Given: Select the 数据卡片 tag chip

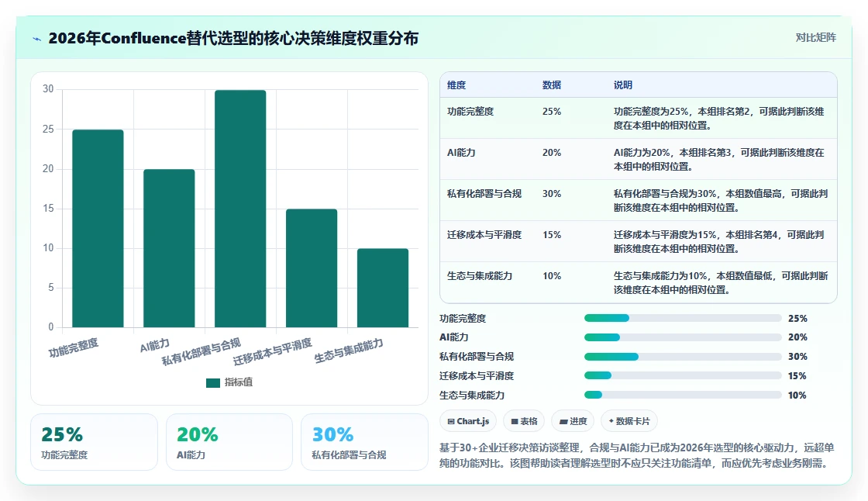Looking at the screenshot, I should 629,421.
